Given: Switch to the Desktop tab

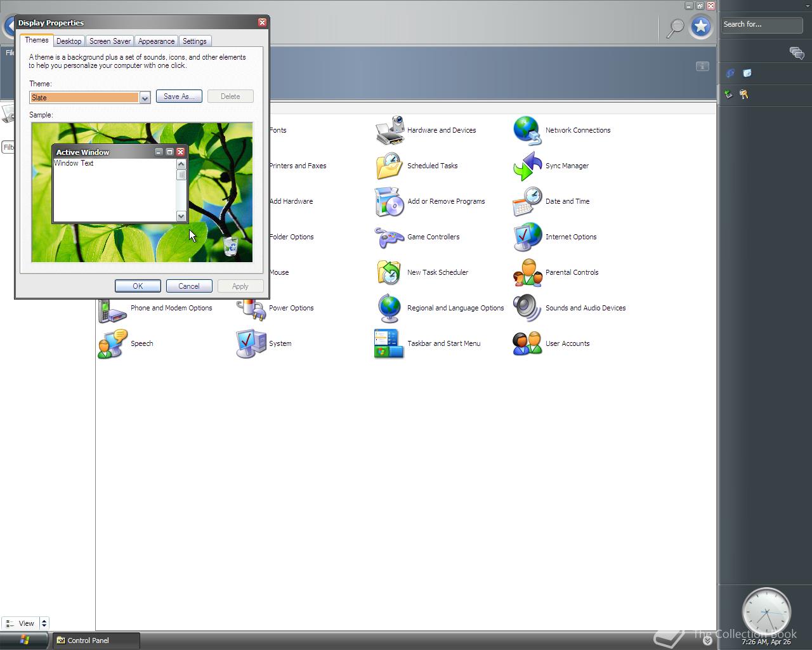Looking at the screenshot, I should pos(69,41).
